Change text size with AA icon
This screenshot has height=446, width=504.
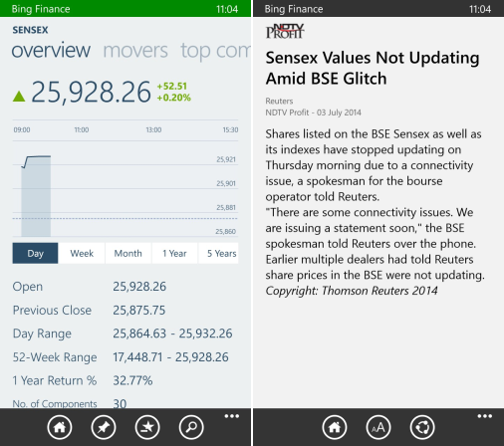[x=378, y=427]
